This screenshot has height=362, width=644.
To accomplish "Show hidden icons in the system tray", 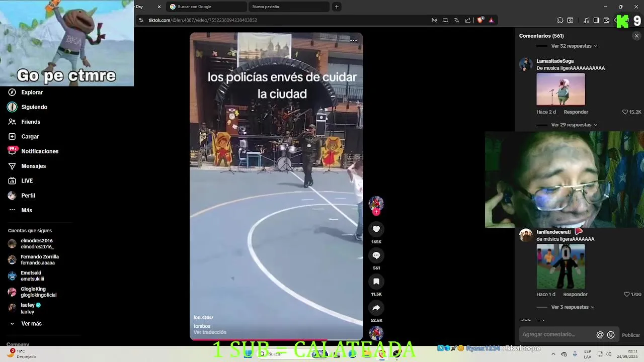I will 553,354.
